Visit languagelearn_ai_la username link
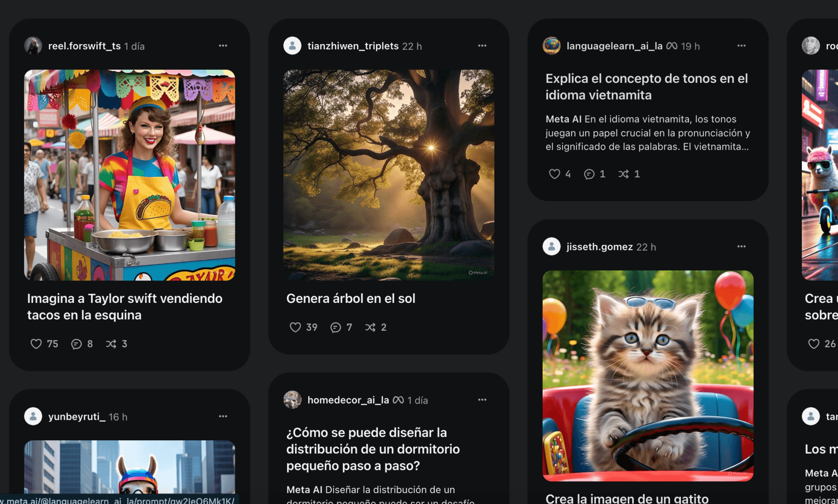 pos(615,46)
